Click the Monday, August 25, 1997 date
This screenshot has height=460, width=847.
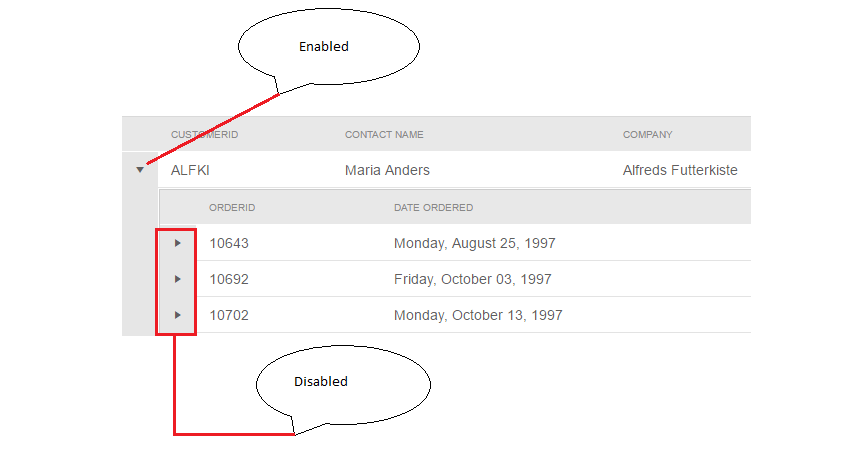tap(474, 243)
